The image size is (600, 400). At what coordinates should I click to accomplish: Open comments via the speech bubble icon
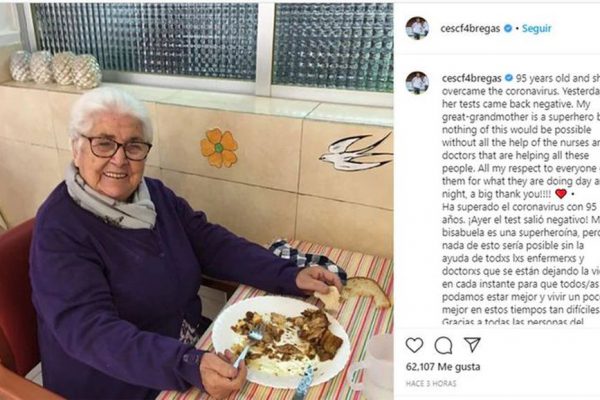(x=443, y=346)
